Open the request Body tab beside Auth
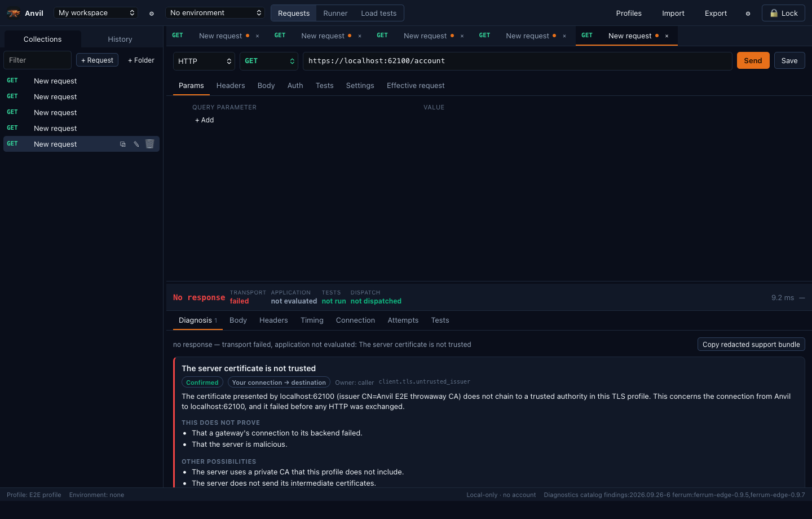This screenshot has width=812, height=519. click(x=266, y=86)
